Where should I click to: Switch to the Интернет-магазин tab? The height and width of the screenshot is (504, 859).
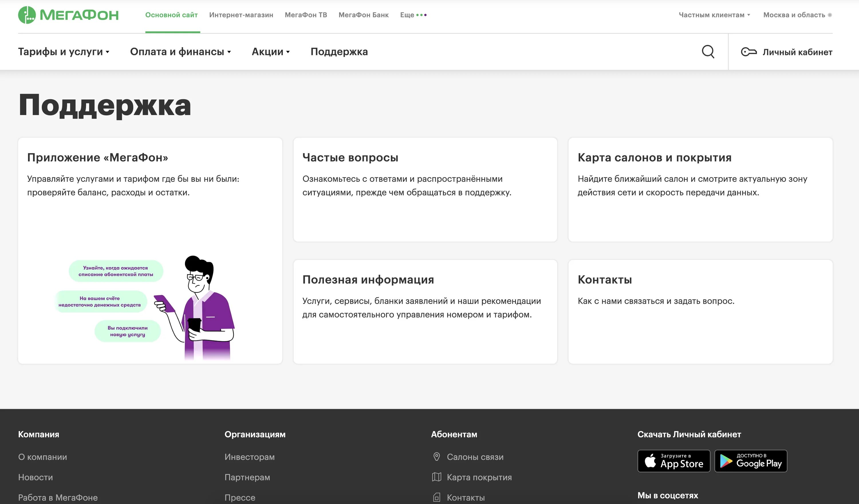point(241,15)
